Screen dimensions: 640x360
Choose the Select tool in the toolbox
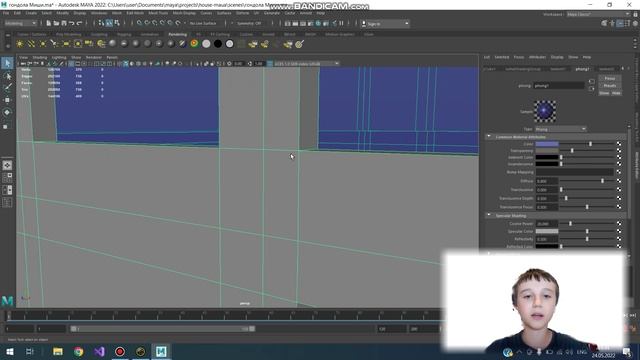7,63
